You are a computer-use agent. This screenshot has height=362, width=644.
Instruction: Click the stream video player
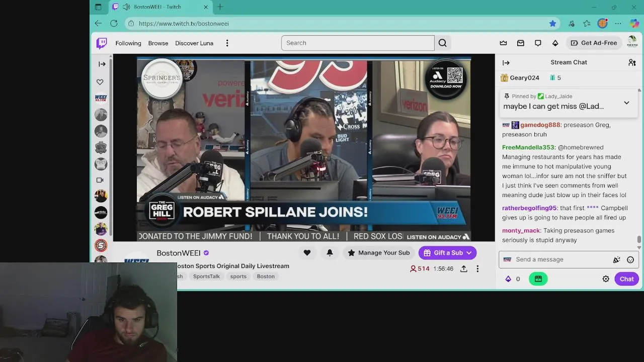[304, 148]
